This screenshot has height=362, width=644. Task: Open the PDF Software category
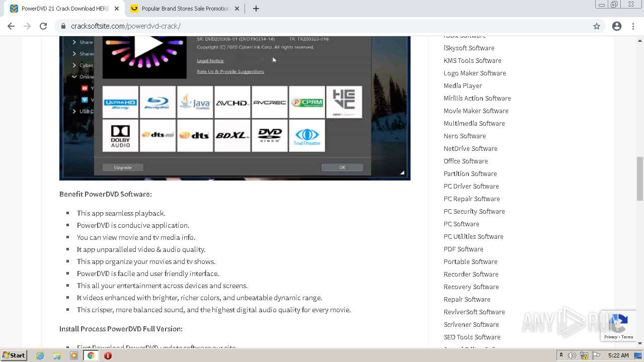tap(463, 249)
